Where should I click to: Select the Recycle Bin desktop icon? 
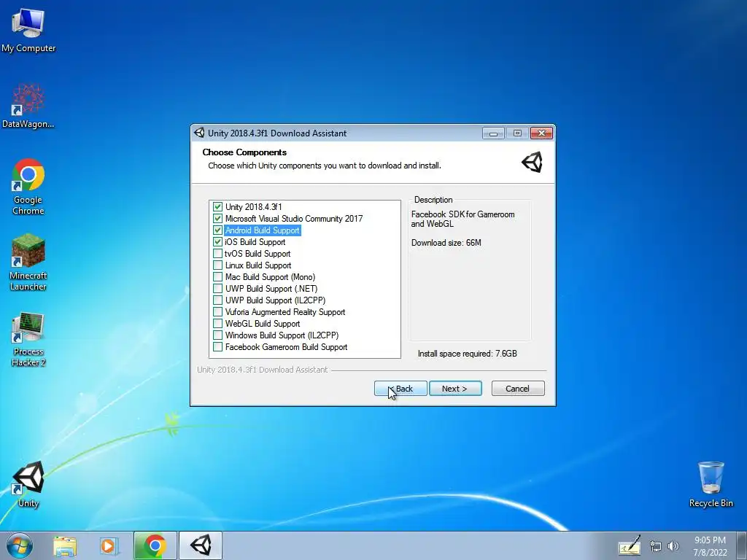pos(711,484)
